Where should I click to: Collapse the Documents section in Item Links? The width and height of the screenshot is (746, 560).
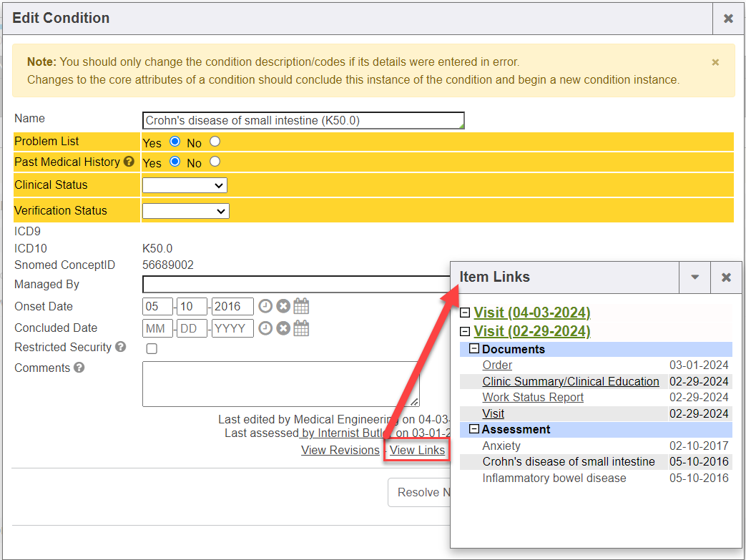[473, 349]
